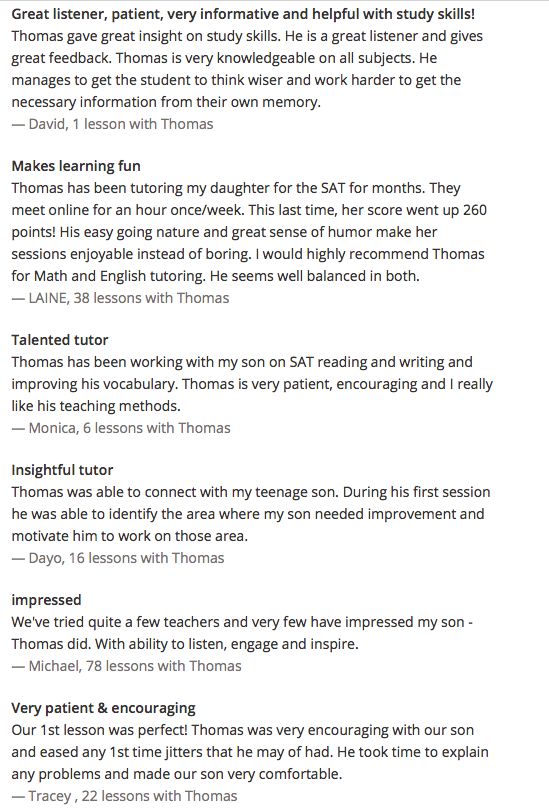The image size is (549, 808).
Task: Click the 'Great listener, patient' review title
Action: pyautogui.click(x=243, y=14)
